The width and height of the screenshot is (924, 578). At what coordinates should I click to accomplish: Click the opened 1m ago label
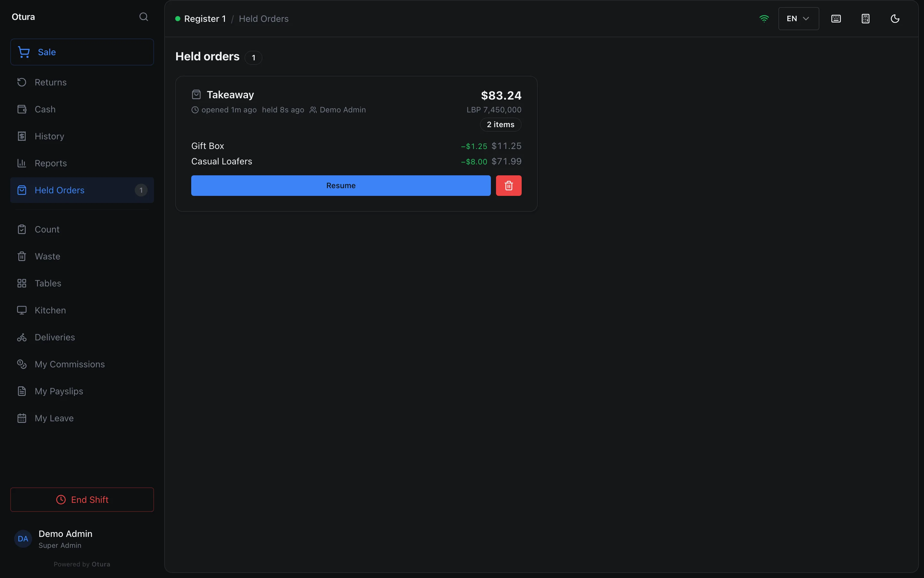pos(229,110)
